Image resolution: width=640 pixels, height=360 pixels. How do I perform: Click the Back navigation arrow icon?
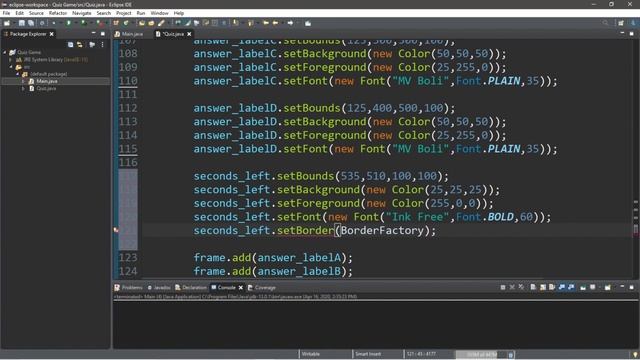click(x=276, y=23)
